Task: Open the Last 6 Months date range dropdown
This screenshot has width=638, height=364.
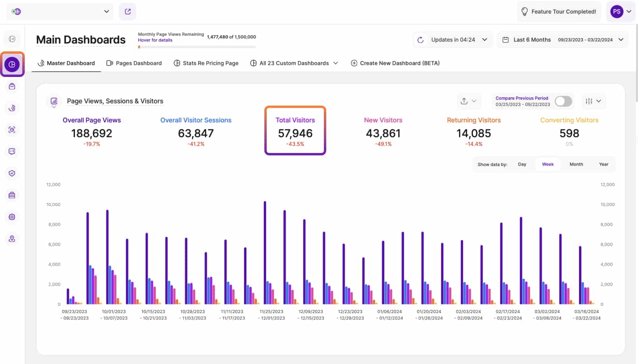Action: pyautogui.click(x=562, y=40)
